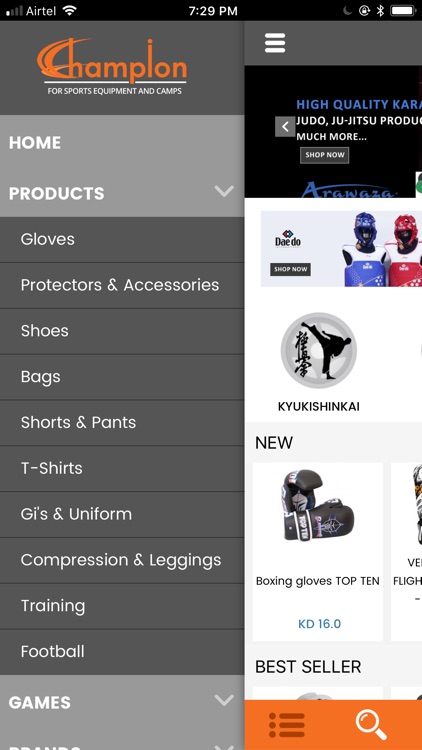Image resolution: width=422 pixels, height=750 pixels.
Task: Tap SHOP NOW on Arawaza banner
Action: point(324,155)
